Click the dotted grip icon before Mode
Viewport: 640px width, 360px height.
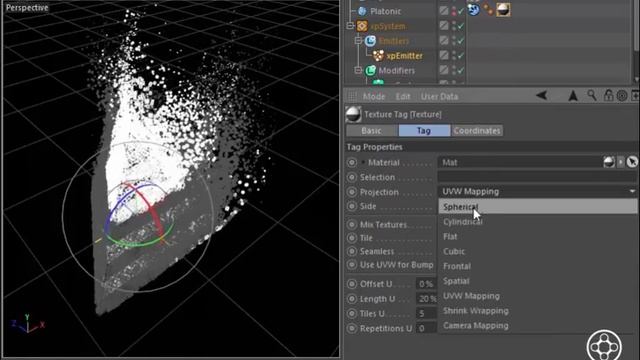click(x=352, y=97)
